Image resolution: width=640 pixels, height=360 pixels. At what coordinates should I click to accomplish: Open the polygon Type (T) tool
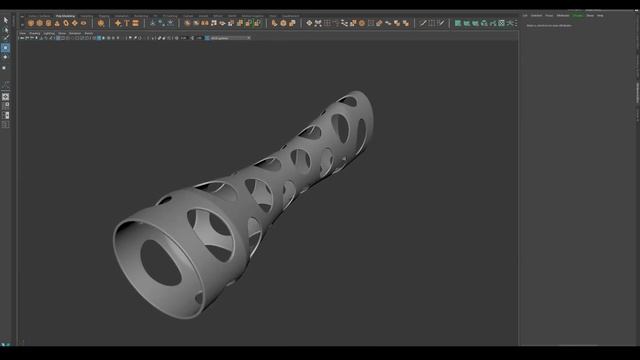[x=127, y=23]
